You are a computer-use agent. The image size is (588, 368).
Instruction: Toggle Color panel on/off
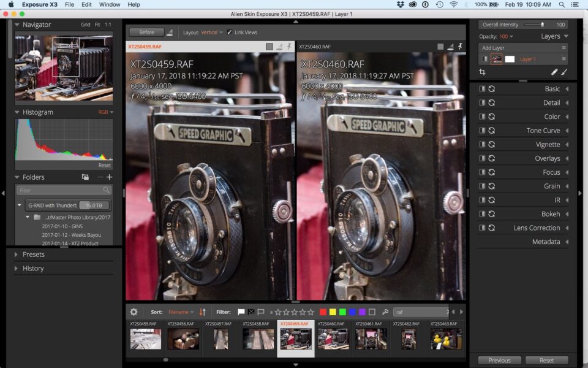(x=482, y=117)
